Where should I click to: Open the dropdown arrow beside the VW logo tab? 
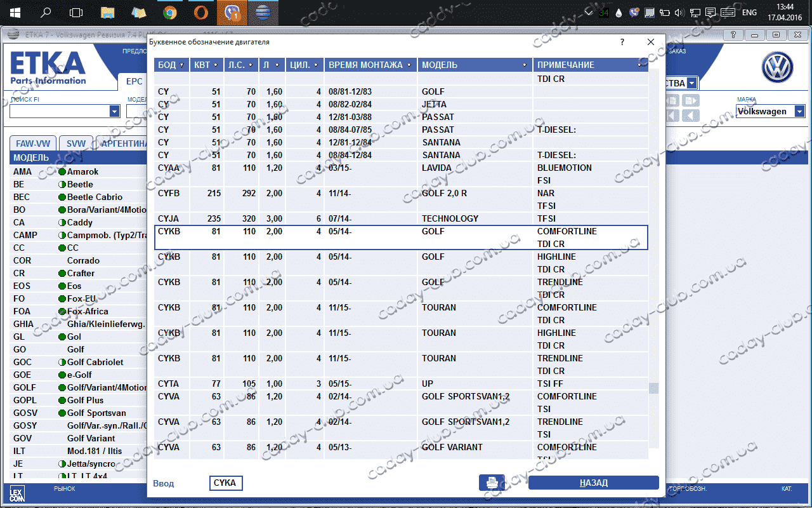(x=691, y=83)
